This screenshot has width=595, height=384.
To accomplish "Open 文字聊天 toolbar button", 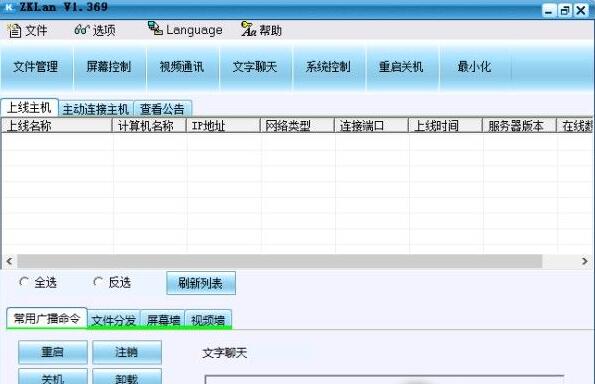I will tap(255, 67).
